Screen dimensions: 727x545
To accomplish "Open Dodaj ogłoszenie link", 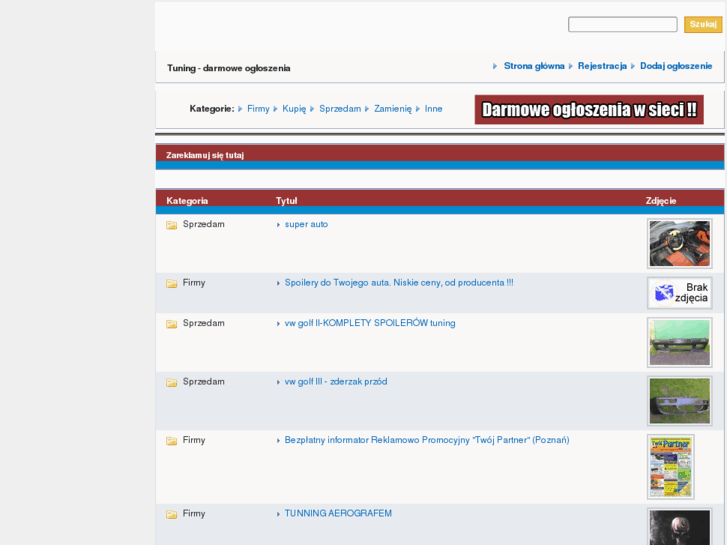I will (676, 66).
